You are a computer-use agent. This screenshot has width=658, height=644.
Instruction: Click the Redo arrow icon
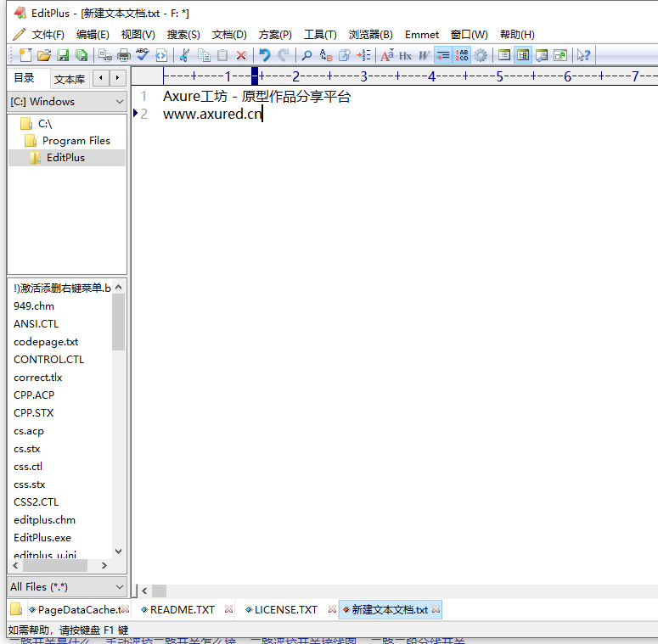(x=284, y=55)
